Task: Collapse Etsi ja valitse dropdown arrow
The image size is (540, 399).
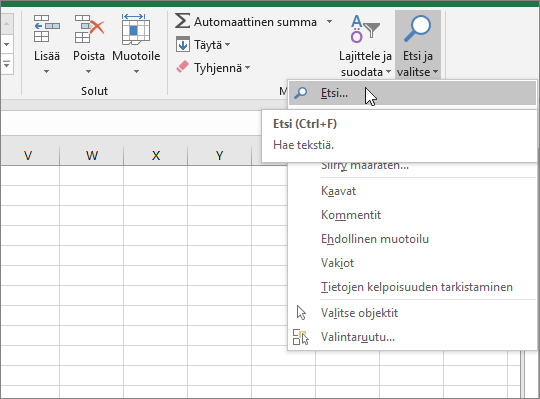Action: (x=436, y=72)
